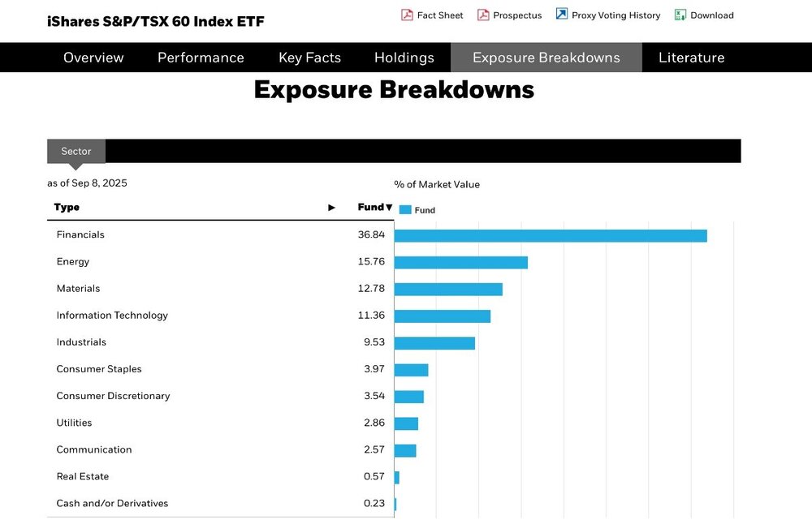Click the Real Estate row label
The width and height of the screenshot is (812, 520).
coord(83,477)
